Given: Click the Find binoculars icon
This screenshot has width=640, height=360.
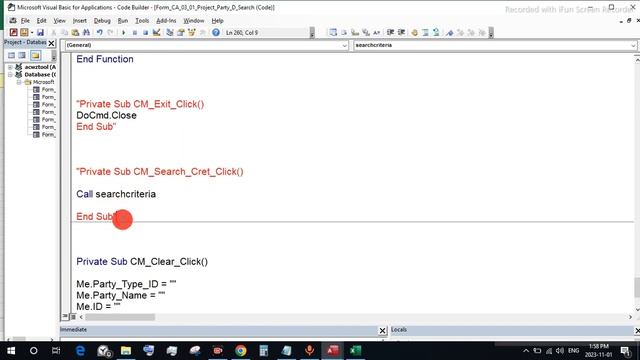Looking at the screenshot, I should 86,32.
